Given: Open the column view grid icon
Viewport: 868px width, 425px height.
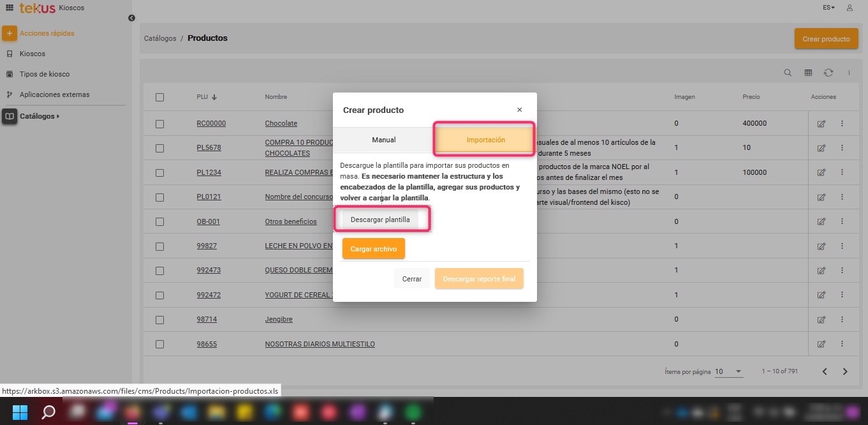Looking at the screenshot, I should pos(808,73).
